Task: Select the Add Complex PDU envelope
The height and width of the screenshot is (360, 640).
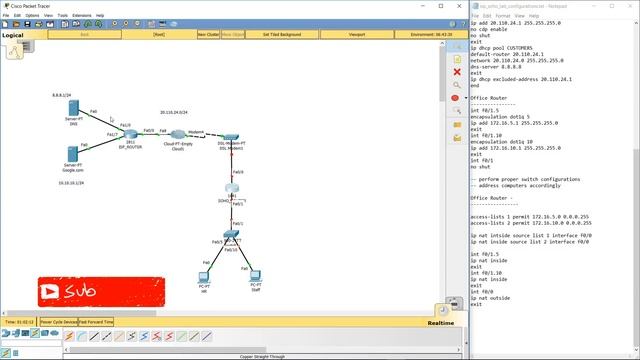Action: coord(457,138)
